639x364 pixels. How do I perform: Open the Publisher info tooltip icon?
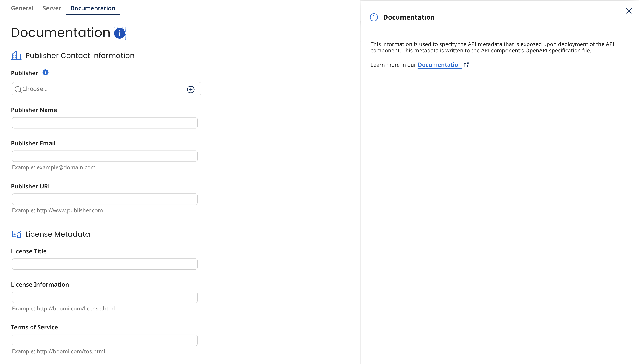[45, 72]
